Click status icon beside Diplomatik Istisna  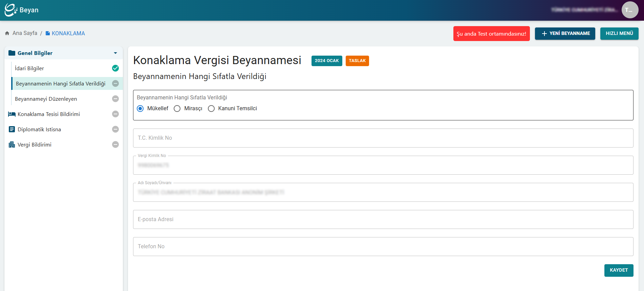coord(115,129)
